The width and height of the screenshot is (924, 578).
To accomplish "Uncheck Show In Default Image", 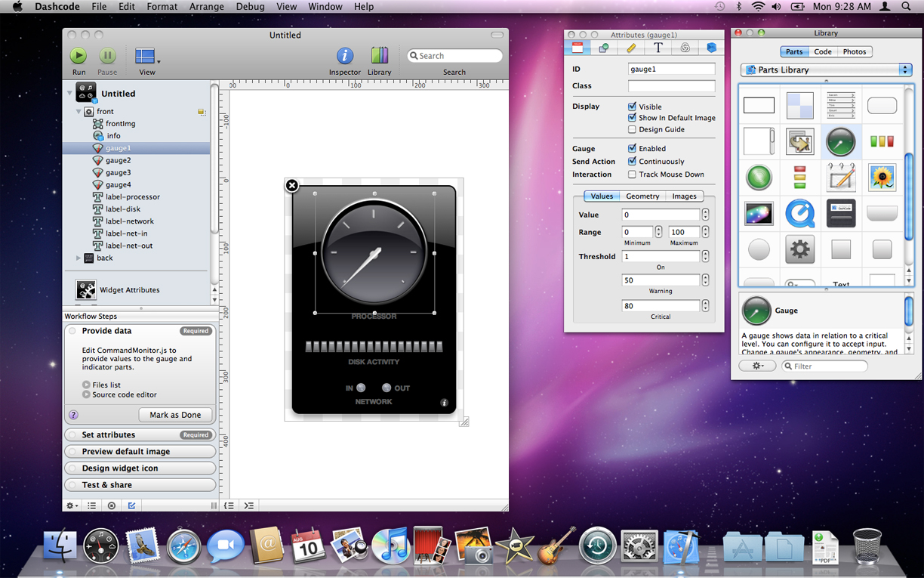I will coord(632,118).
